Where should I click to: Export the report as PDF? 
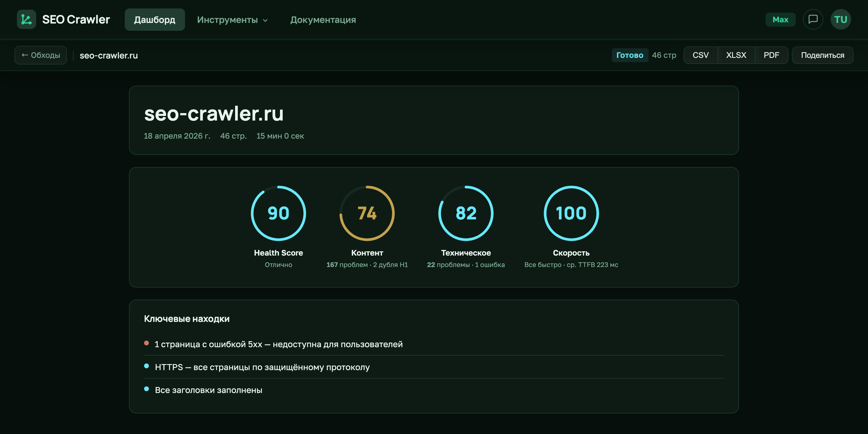pyautogui.click(x=771, y=55)
